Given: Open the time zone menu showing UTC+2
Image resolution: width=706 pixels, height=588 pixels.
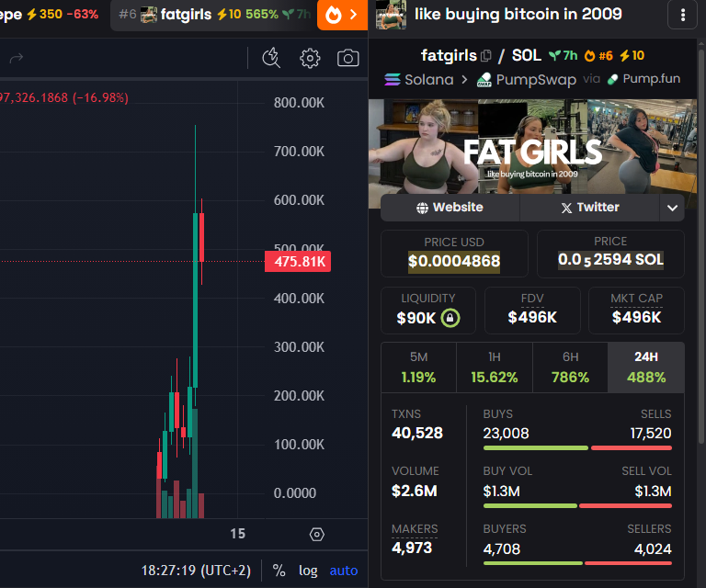Looking at the screenshot, I should pos(196,571).
